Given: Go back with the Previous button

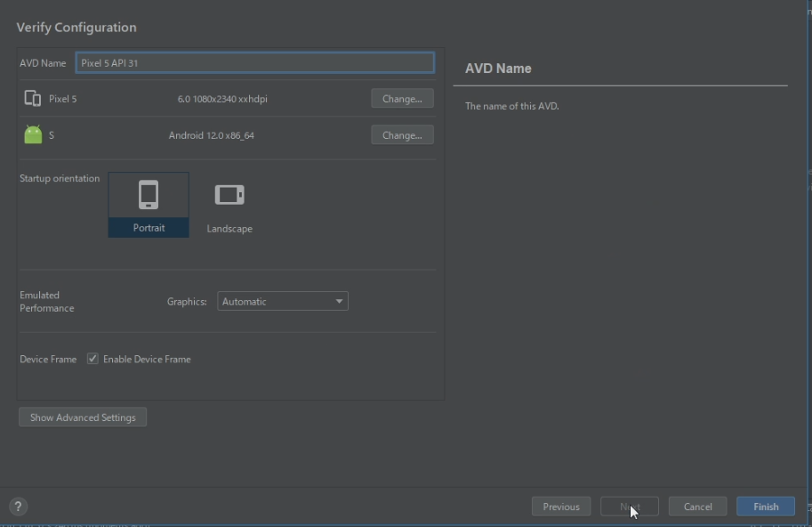Looking at the screenshot, I should 561,507.
